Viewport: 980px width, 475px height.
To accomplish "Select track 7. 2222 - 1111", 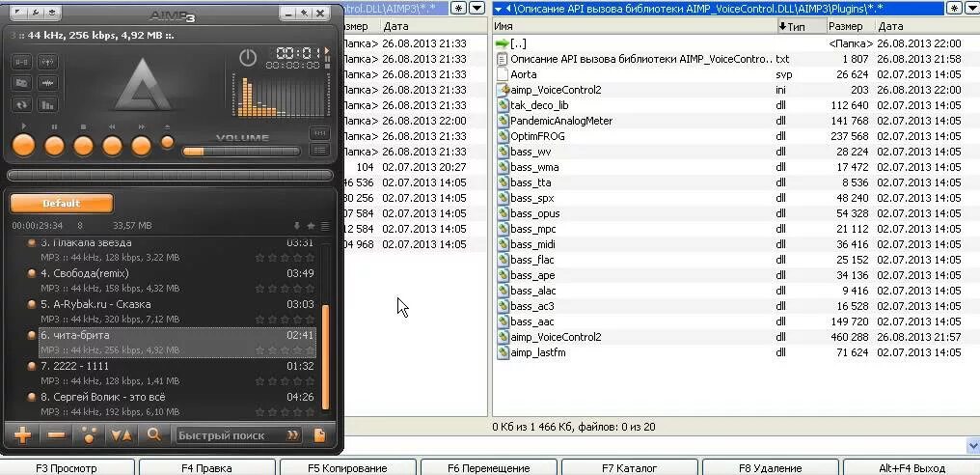I will (x=177, y=373).
